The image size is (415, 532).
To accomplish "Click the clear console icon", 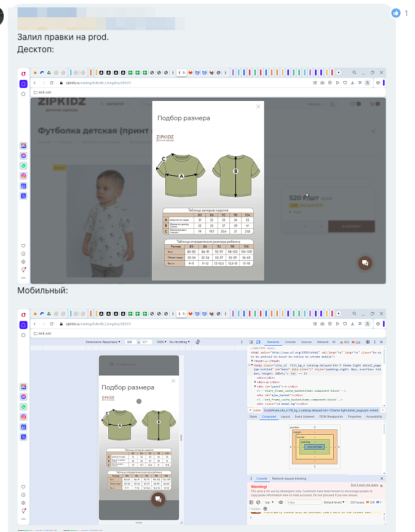I will point(258,502).
